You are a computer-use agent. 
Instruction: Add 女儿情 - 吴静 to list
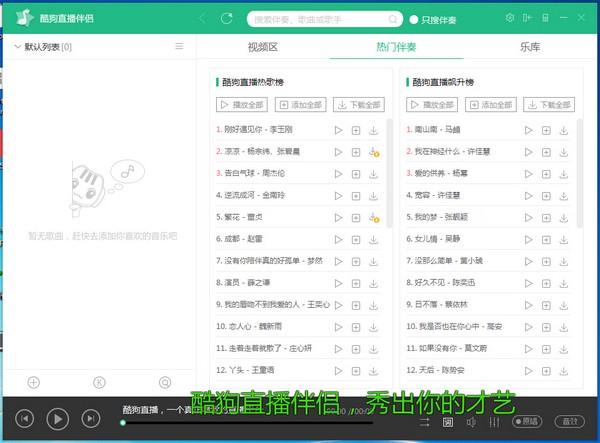coord(546,239)
